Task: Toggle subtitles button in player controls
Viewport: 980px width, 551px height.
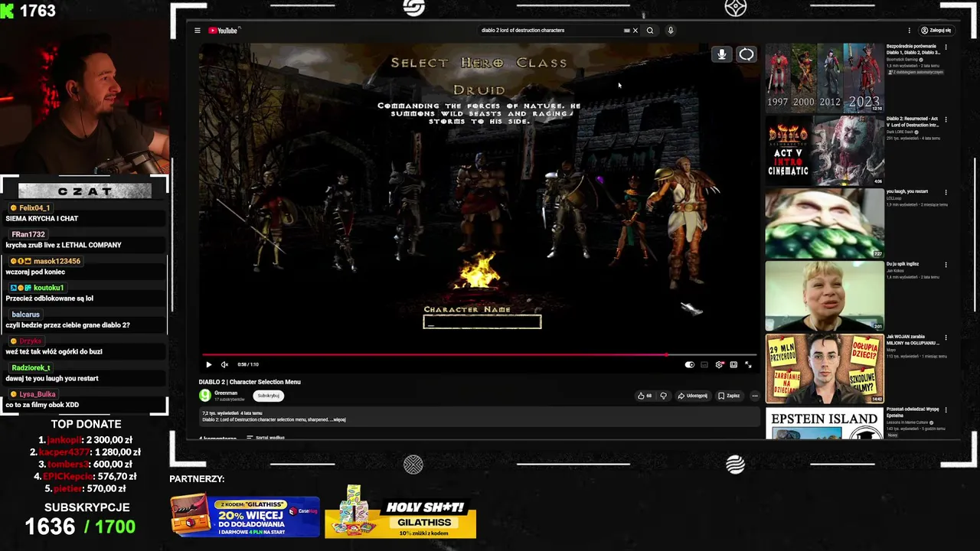Action: (x=704, y=365)
